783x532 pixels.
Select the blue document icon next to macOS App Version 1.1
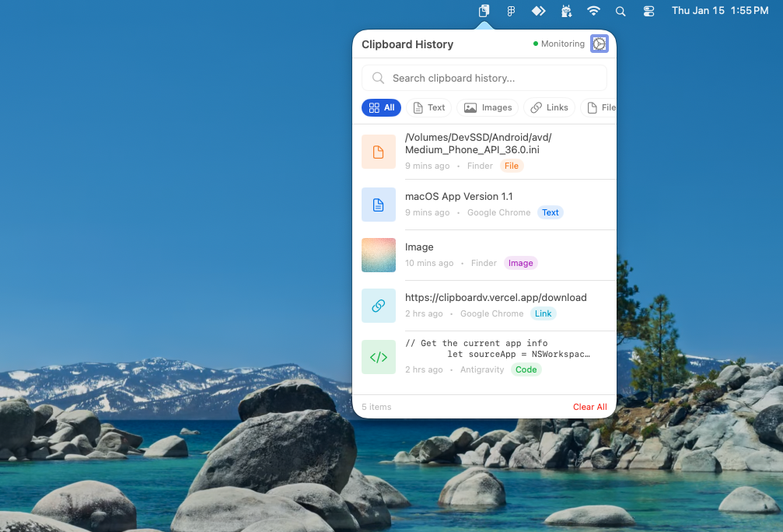(x=379, y=205)
